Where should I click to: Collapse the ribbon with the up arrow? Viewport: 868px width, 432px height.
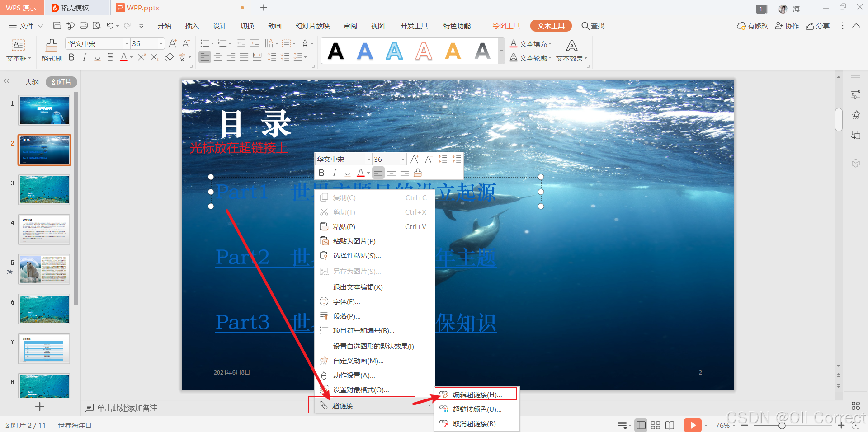[x=856, y=26]
